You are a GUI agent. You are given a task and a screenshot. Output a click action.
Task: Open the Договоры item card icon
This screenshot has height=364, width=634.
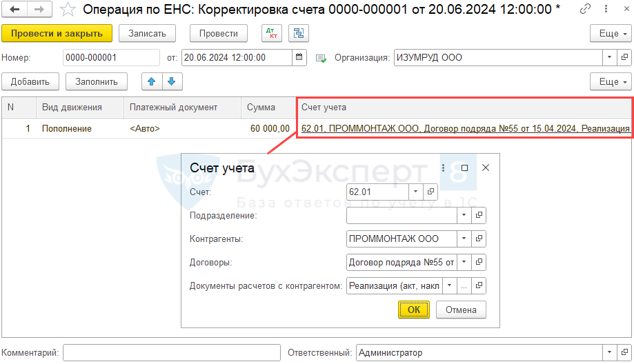(479, 262)
